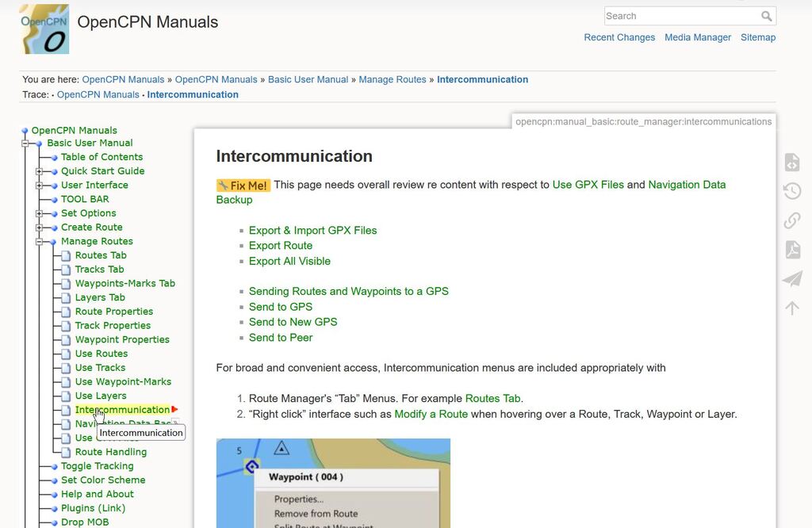Click page icon beside Track Properties

66,326
